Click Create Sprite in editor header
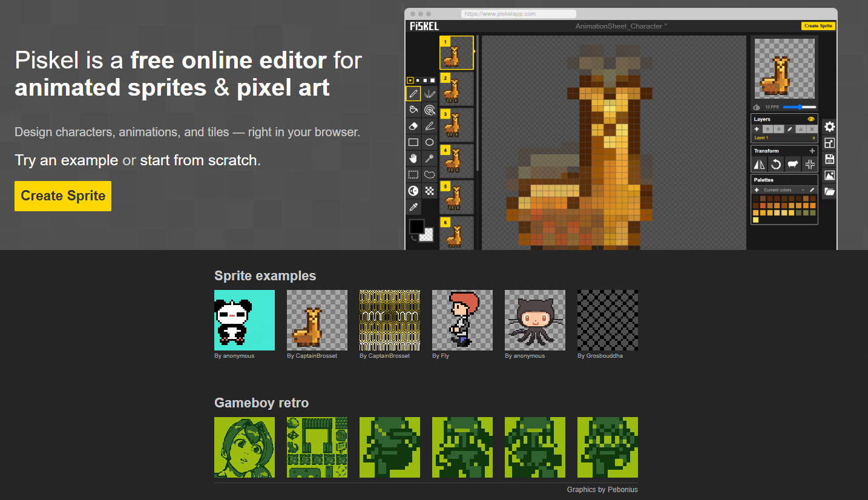Viewport: 868px width, 500px height. (819, 26)
